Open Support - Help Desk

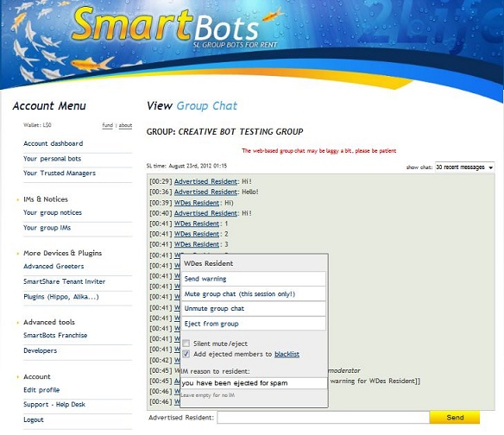(54, 404)
